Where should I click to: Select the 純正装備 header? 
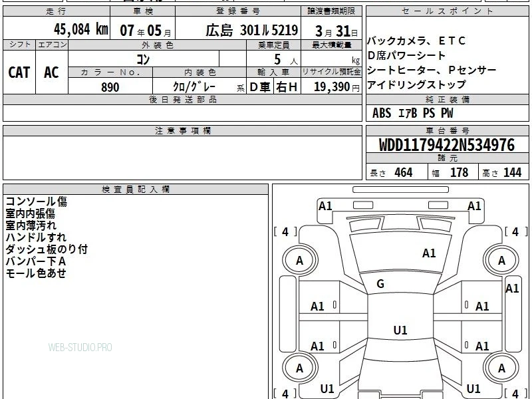(448, 99)
